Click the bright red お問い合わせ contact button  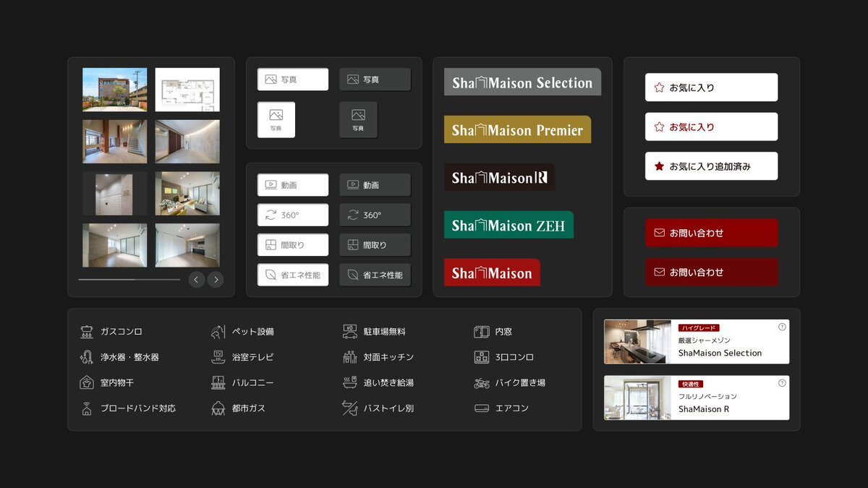coord(711,233)
